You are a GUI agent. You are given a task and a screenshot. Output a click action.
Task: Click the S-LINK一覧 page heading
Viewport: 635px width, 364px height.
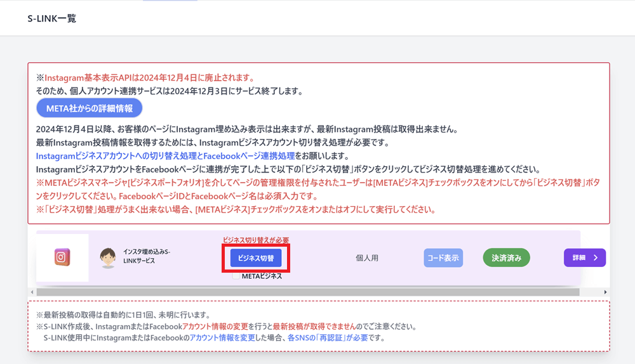click(x=52, y=18)
